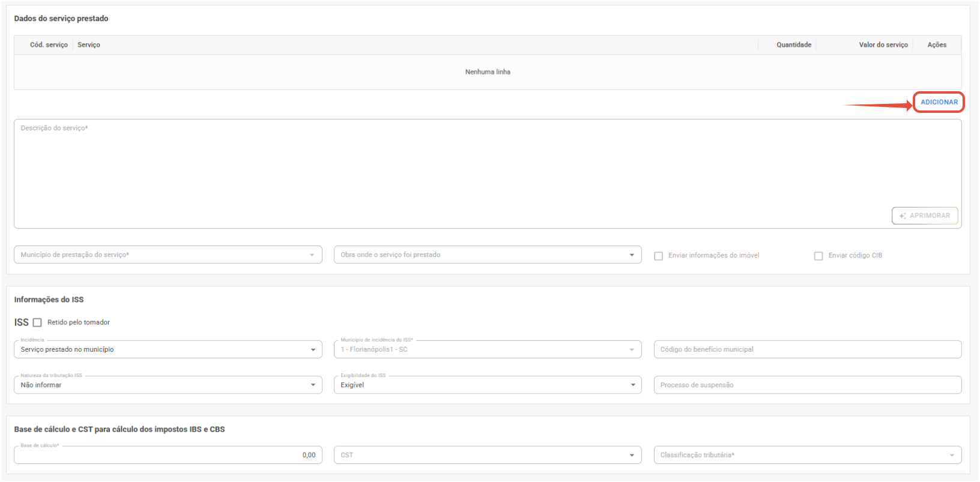The image size is (980, 482).
Task: Click the Valor do serviço column header
Action: [883, 45]
